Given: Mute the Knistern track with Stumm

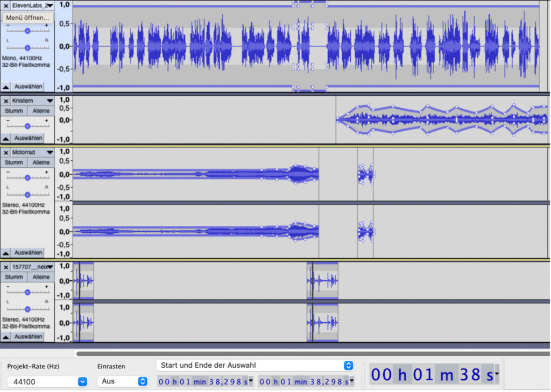Looking at the screenshot, I should [14, 111].
